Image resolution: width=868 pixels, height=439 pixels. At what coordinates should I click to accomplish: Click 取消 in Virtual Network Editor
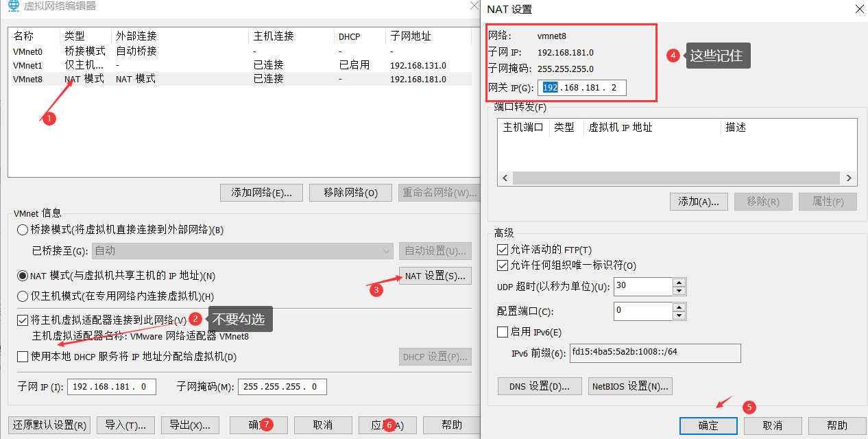pyautogui.click(x=323, y=425)
